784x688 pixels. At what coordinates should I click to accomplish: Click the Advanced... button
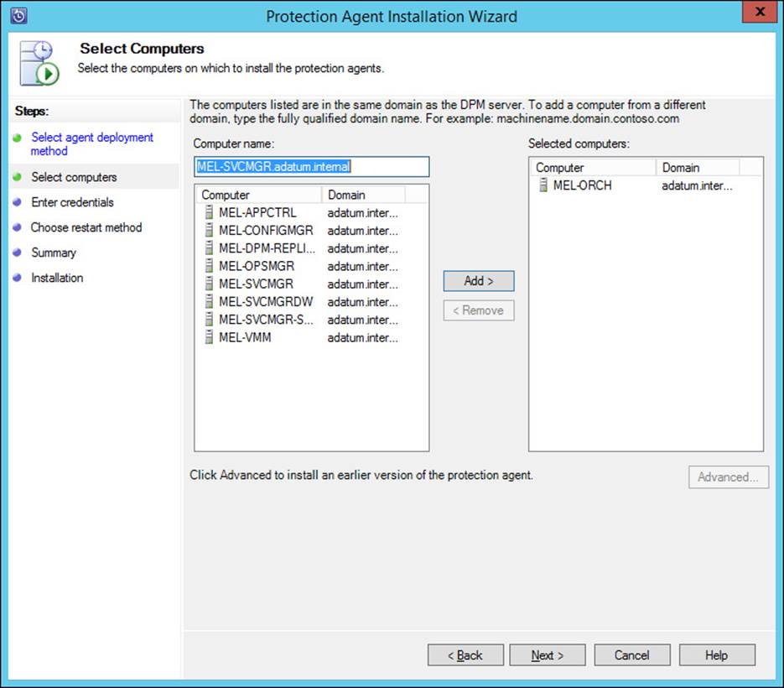click(x=728, y=477)
